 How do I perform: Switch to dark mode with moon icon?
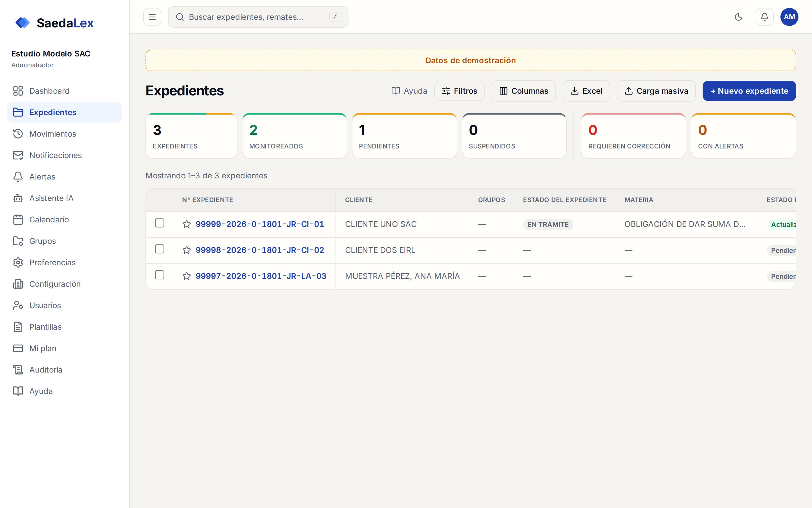coord(738,17)
